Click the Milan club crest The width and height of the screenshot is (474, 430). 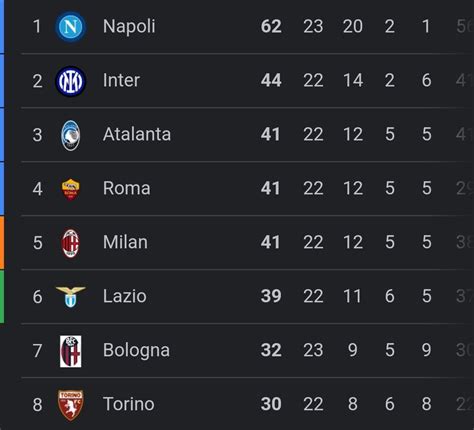coord(71,243)
